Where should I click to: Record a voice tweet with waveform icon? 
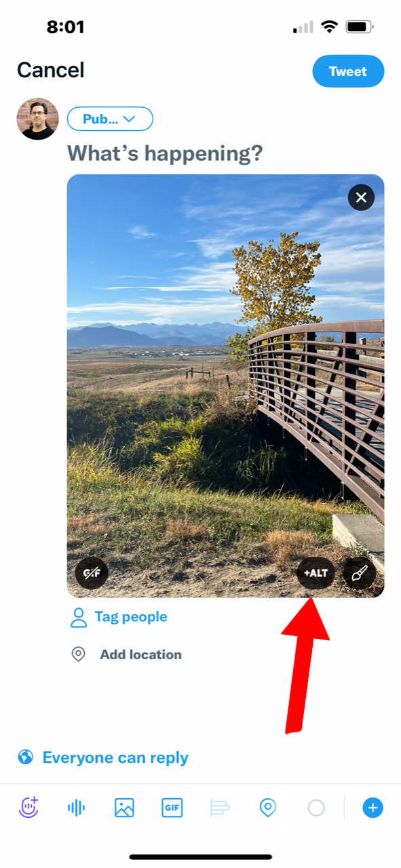pos(77,808)
